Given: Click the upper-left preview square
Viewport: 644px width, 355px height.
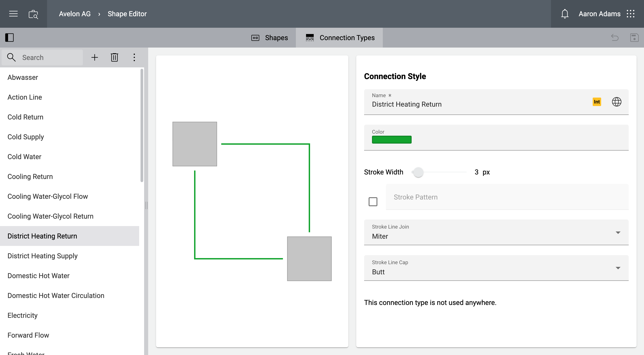Looking at the screenshot, I should pyautogui.click(x=195, y=144).
